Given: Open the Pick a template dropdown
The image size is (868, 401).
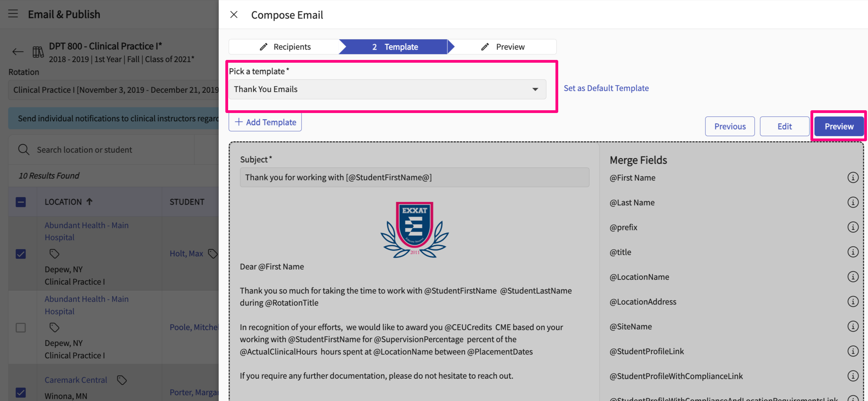Looking at the screenshot, I should click(387, 89).
